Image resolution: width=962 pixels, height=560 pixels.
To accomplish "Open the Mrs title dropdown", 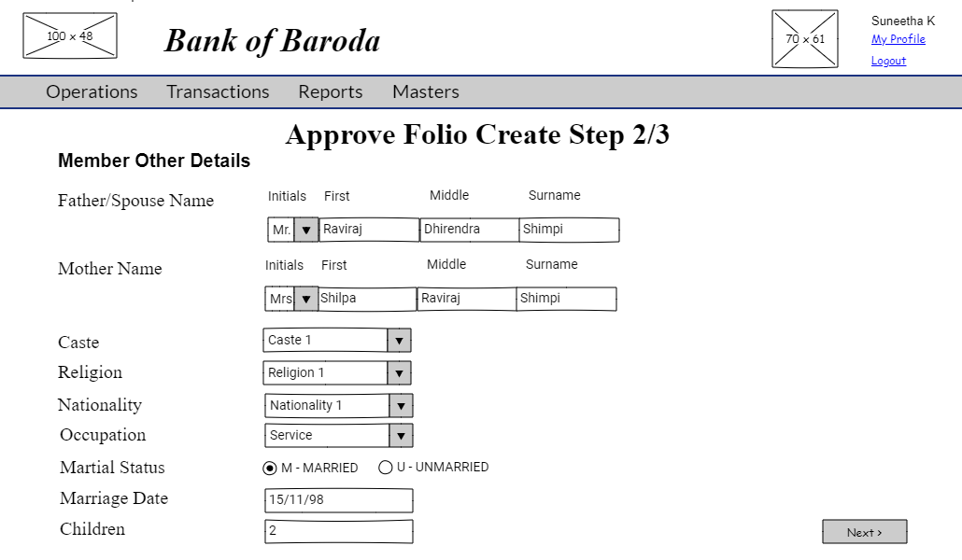I will pyautogui.click(x=305, y=298).
